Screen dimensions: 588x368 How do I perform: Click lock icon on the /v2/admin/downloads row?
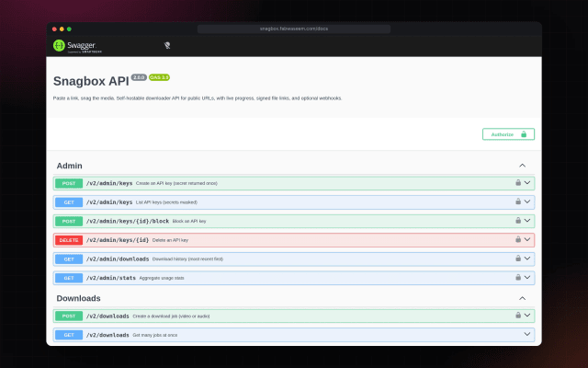click(x=518, y=259)
